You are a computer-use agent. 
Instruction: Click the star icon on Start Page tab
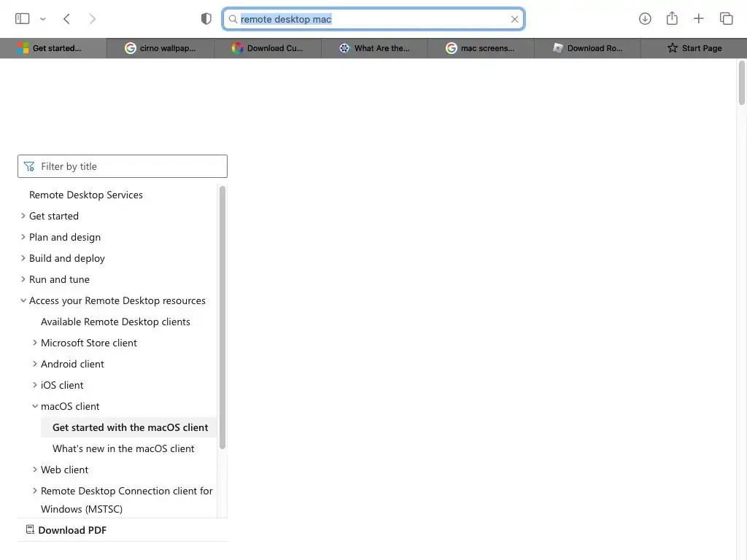[x=672, y=47]
